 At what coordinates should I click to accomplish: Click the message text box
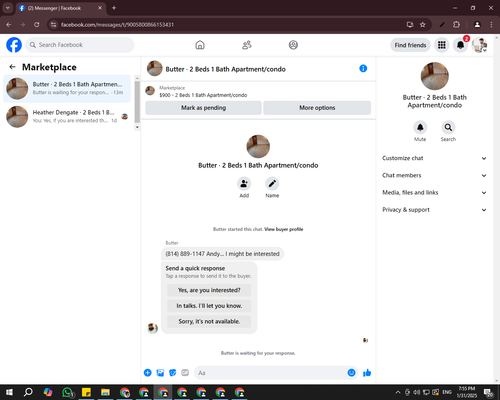coord(270,373)
